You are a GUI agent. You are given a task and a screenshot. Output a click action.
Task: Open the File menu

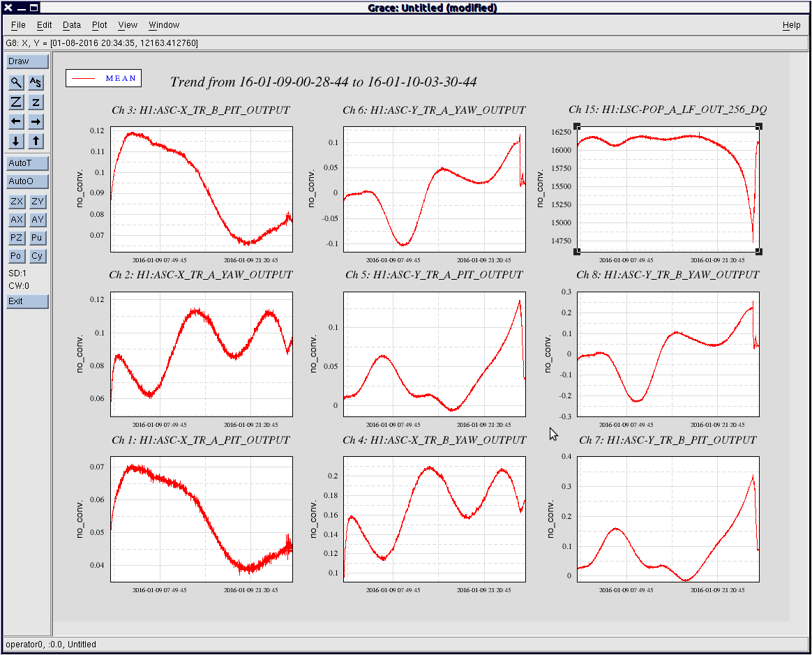pos(18,25)
